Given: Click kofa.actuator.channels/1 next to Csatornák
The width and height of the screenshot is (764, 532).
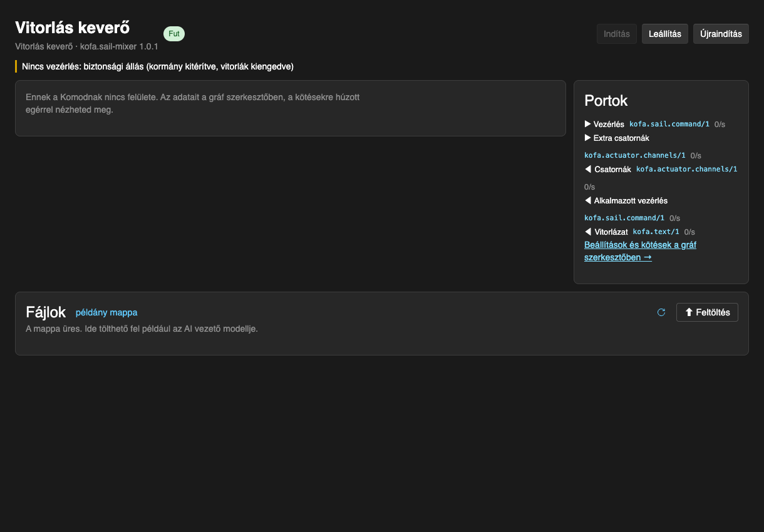Looking at the screenshot, I should pyautogui.click(x=687, y=169).
